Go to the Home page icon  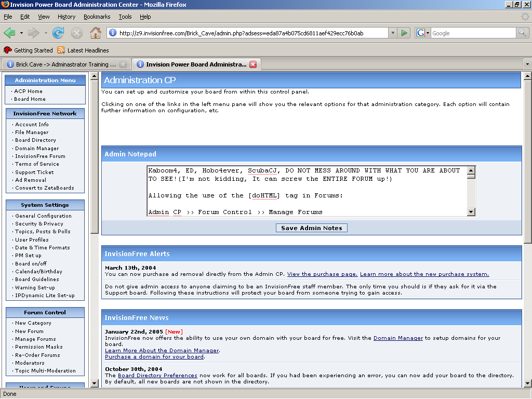(96, 33)
